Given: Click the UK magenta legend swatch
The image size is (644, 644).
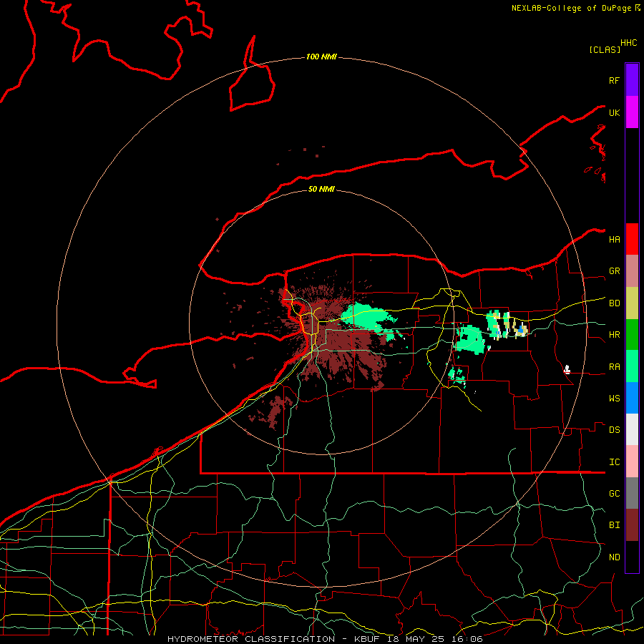Looking at the screenshot, I should (632, 112).
